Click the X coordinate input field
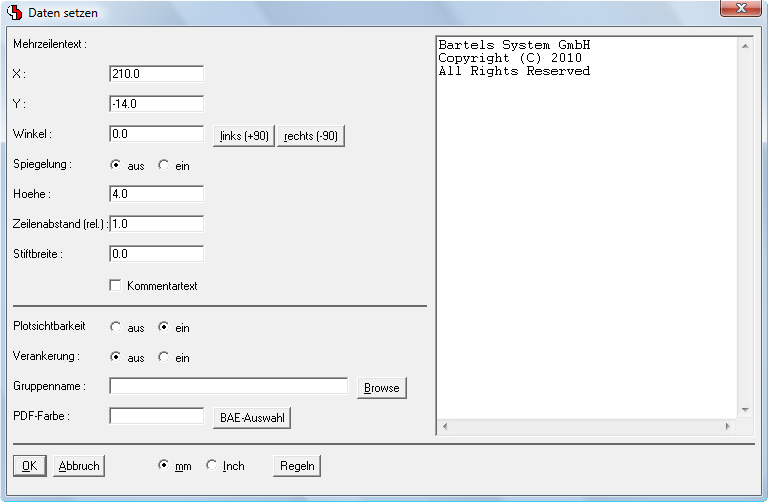 click(156, 74)
